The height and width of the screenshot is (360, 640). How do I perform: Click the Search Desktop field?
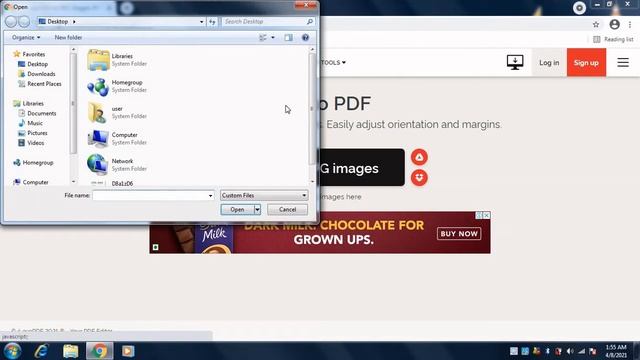tap(263, 22)
